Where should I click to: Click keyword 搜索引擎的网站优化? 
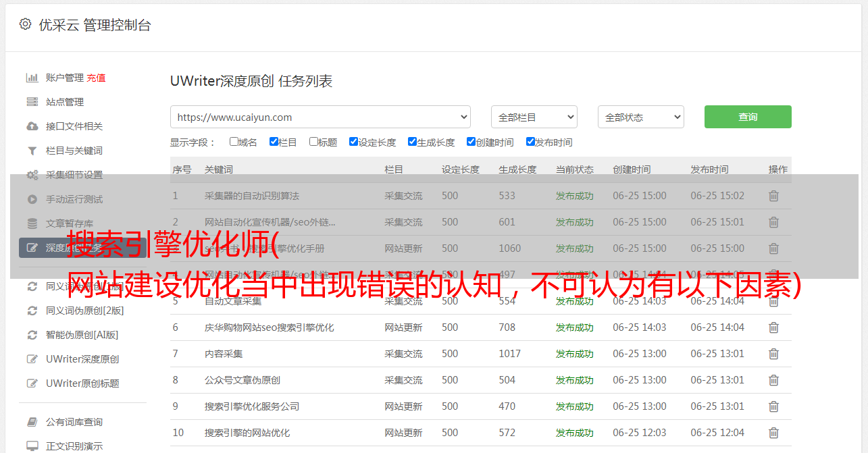pos(247,433)
